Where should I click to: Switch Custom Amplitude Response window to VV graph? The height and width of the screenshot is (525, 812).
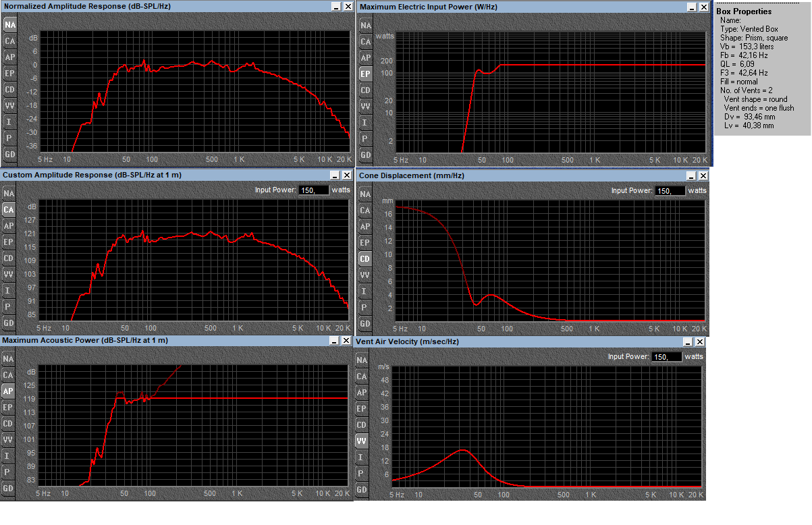9,275
